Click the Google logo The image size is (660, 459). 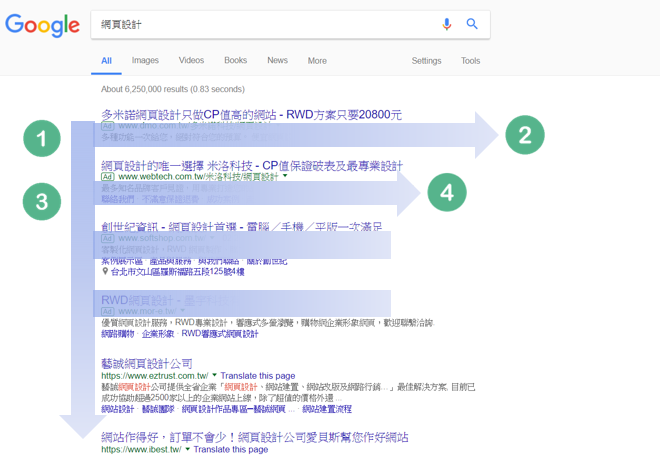[42, 25]
